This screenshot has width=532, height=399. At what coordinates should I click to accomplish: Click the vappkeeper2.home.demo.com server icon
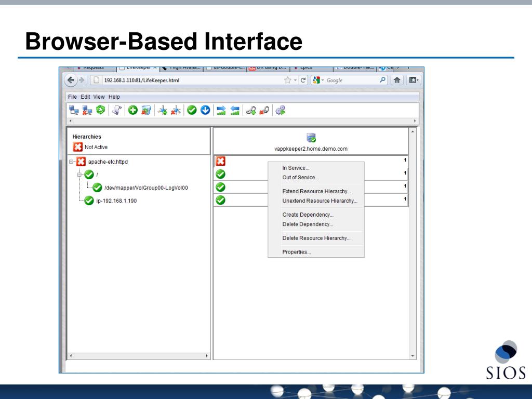click(311, 138)
